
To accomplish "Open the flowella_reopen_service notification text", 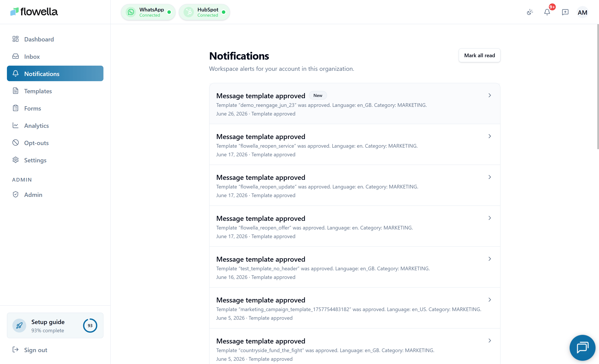I will pos(317,146).
